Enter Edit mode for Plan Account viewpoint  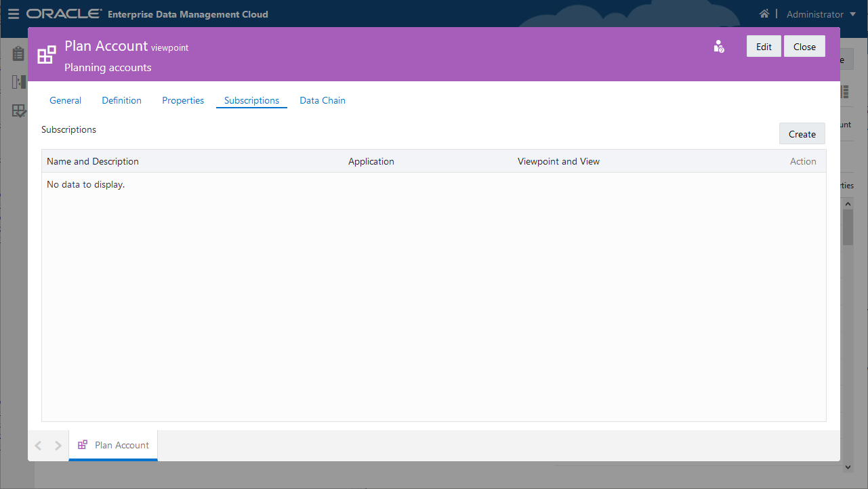coord(764,46)
